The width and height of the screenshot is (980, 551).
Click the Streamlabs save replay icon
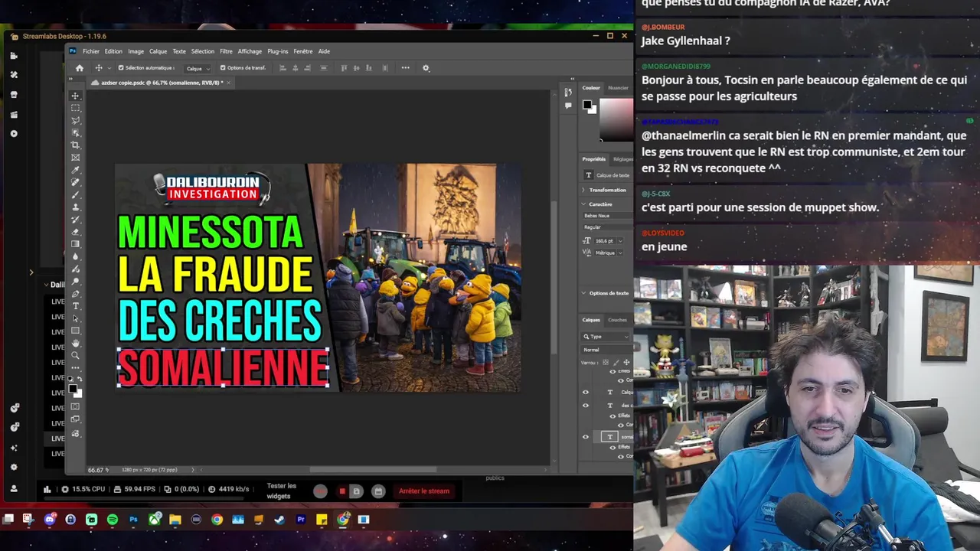pyautogui.click(x=356, y=491)
